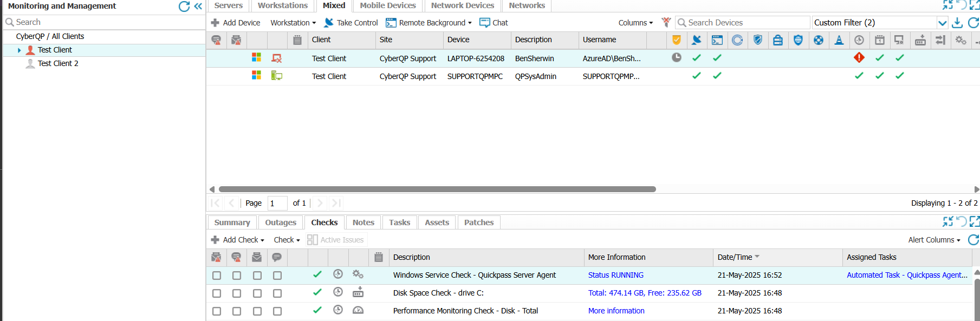Tick the outage SMS checkbox for Windows Service Check
Image resolution: width=980 pixels, height=321 pixels.
point(237,276)
